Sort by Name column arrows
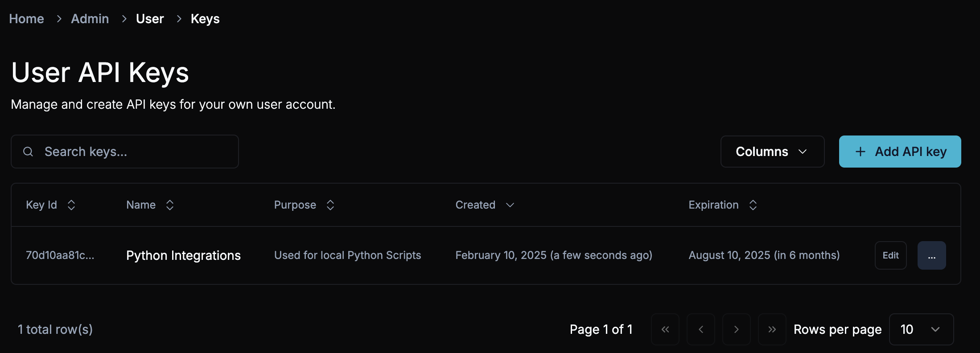Image resolution: width=980 pixels, height=353 pixels. tap(170, 205)
